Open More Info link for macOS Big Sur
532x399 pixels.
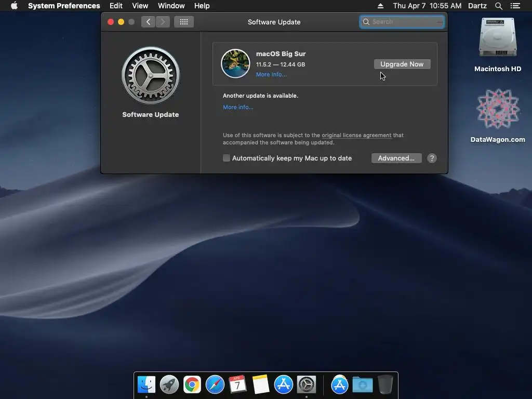point(271,74)
